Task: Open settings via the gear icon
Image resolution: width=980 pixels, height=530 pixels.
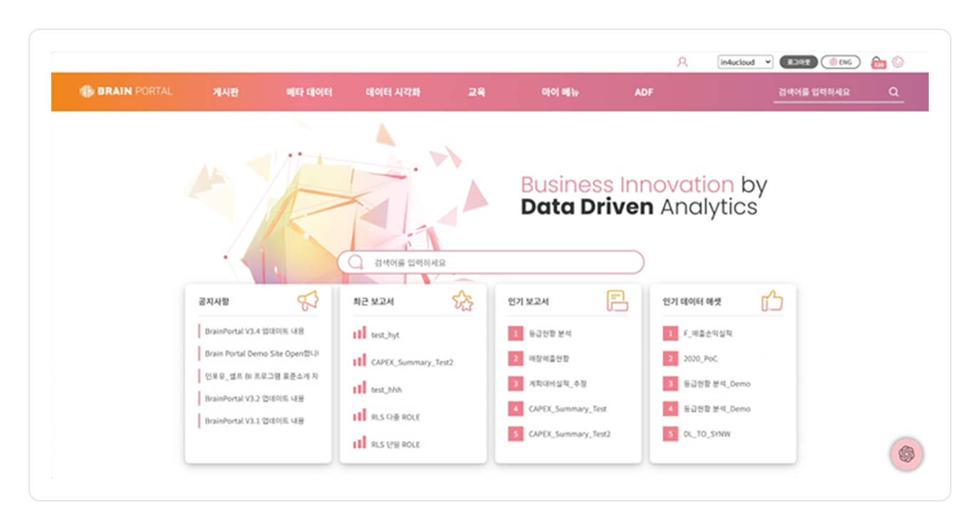Action: 897,62
